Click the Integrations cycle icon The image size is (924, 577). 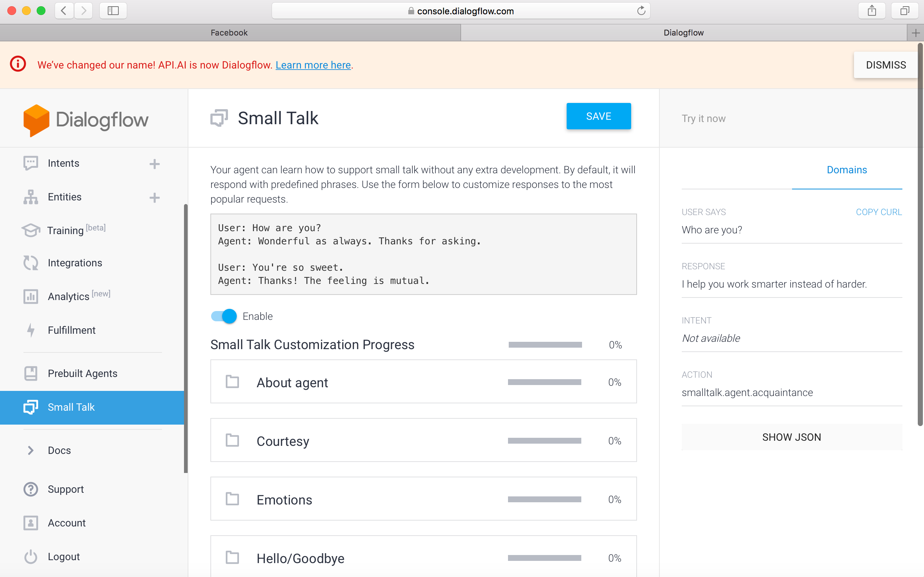tap(30, 263)
